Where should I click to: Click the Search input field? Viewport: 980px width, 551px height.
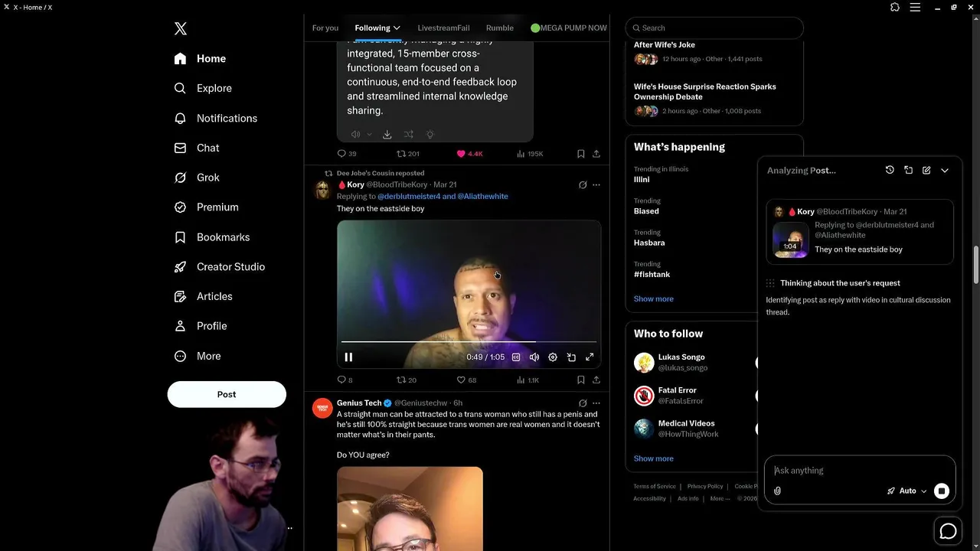coord(714,28)
